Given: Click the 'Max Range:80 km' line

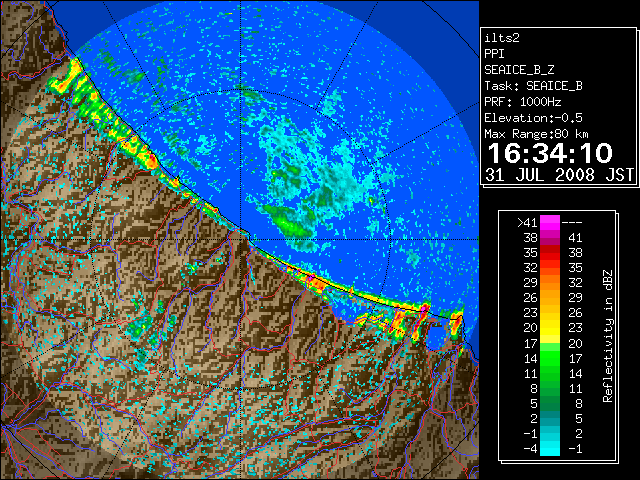Looking at the screenshot, I should [536, 134].
